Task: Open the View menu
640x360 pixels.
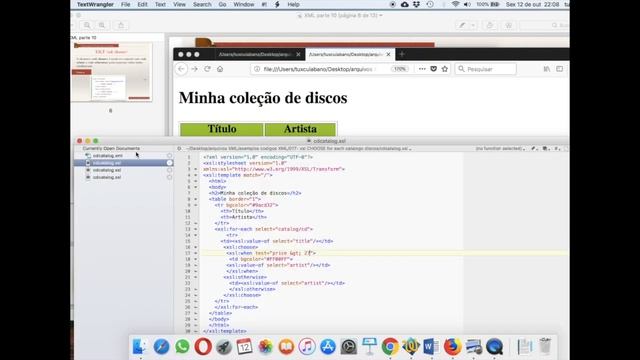Action: coord(179,4)
